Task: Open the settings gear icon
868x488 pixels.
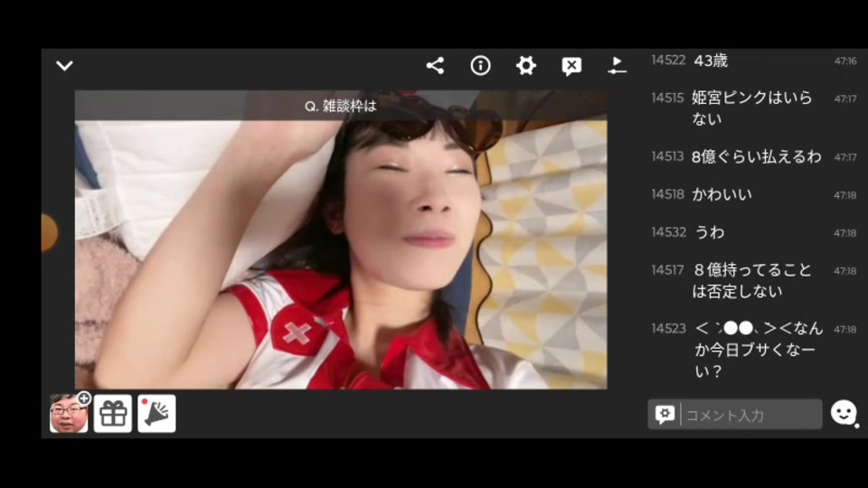Action: point(526,66)
